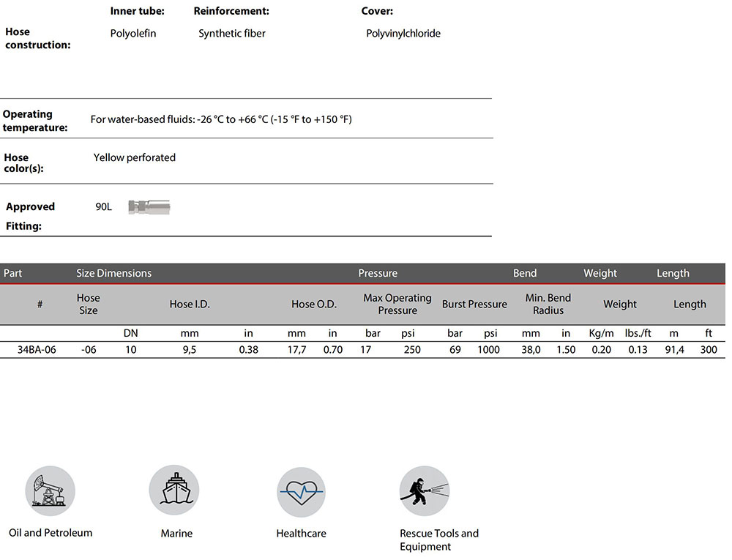Image resolution: width=732 pixels, height=560 pixels.
Task: Click the Hose O.D. column header
Action: [x=314, y=304]
